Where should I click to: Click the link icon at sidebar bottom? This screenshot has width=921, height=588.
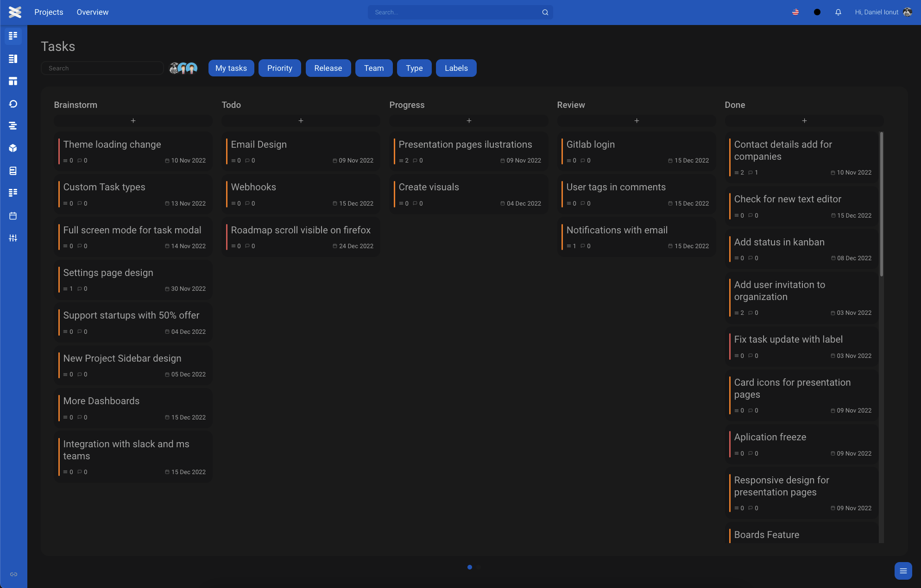[x=13, y=574]
